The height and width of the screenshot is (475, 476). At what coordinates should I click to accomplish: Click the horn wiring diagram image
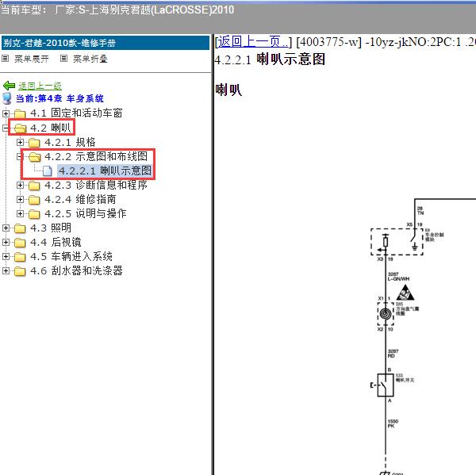(422, 336)
